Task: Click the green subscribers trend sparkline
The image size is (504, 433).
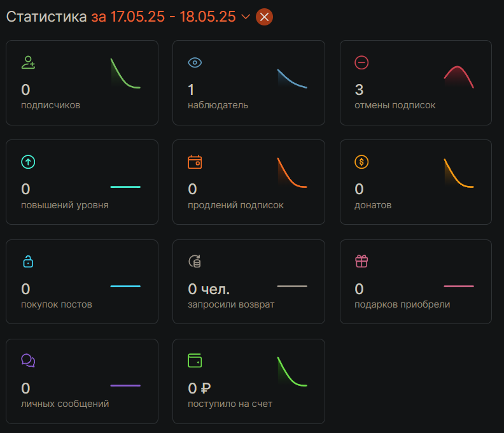Action: point(125,74)
